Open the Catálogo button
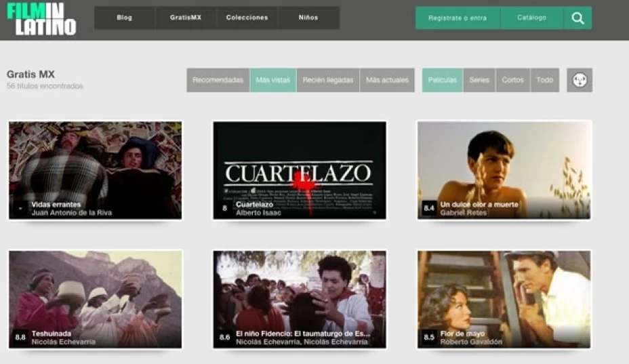This screenshot has width=629, height=364. click(x=531, y=18)
